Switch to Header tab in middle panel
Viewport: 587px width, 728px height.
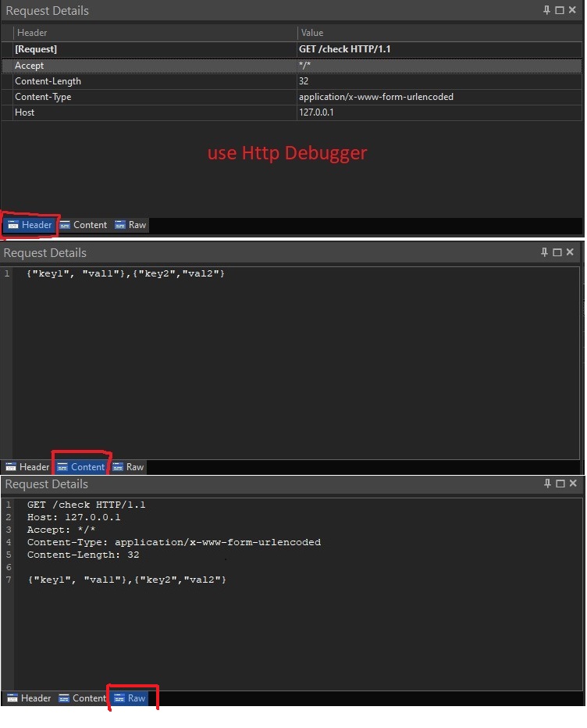click(x=27, y=467)
